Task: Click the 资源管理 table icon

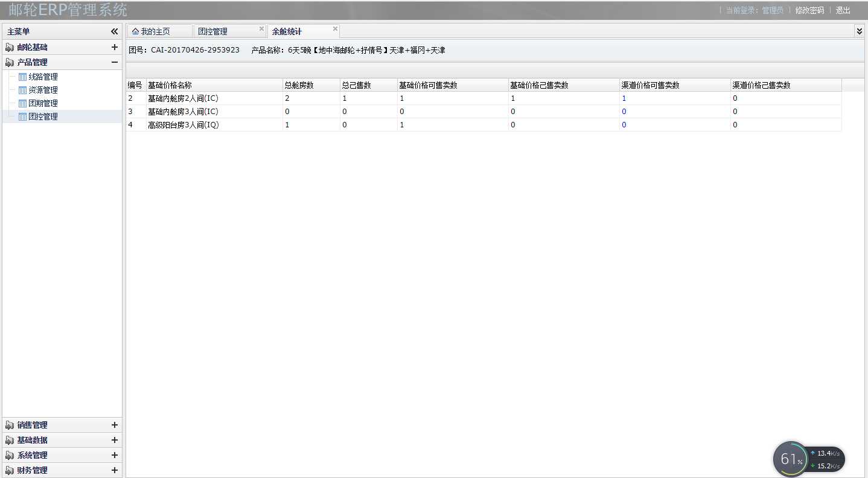Action: (x=22, y=90)
